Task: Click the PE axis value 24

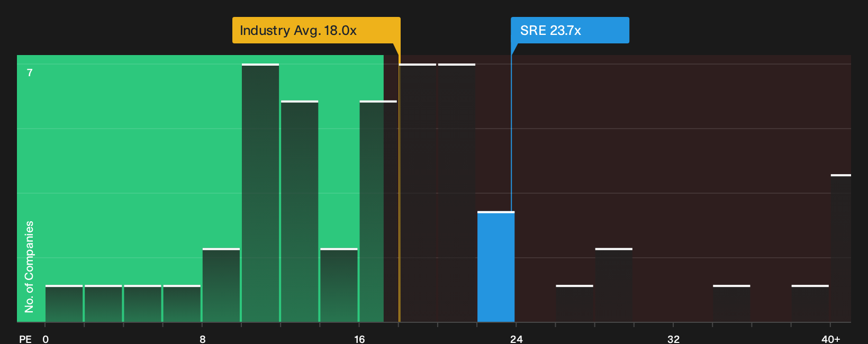Action: tap(517, 339)
